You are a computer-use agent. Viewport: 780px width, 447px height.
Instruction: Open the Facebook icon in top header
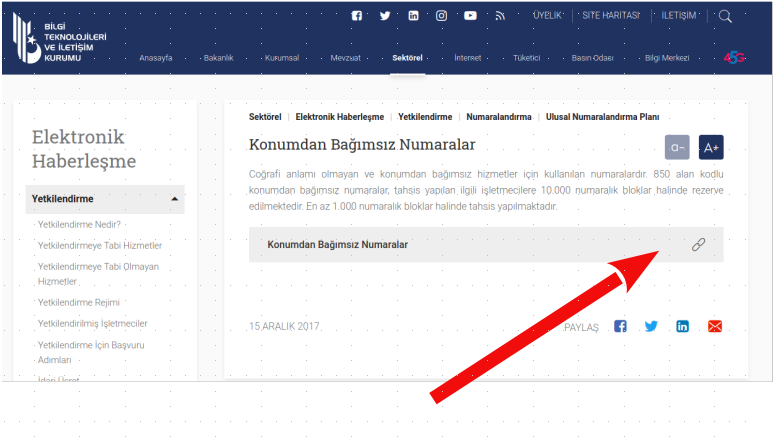point(357,16)
